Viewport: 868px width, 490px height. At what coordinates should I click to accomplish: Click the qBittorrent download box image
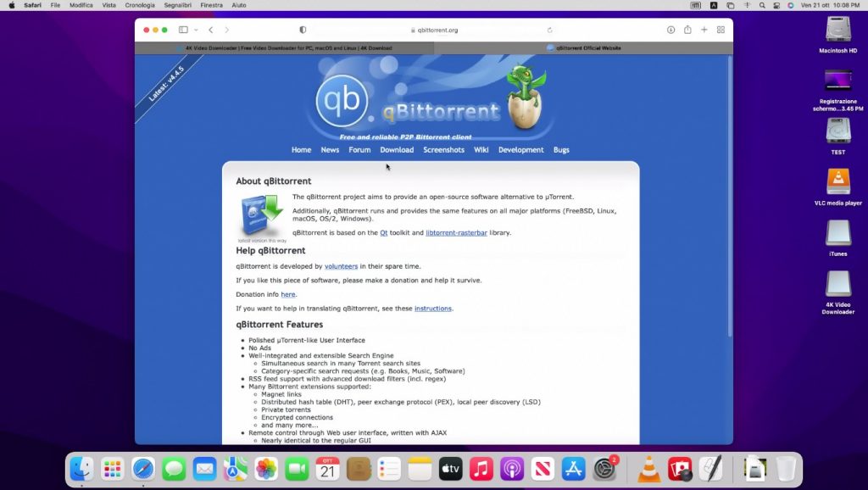click(261, 217)
